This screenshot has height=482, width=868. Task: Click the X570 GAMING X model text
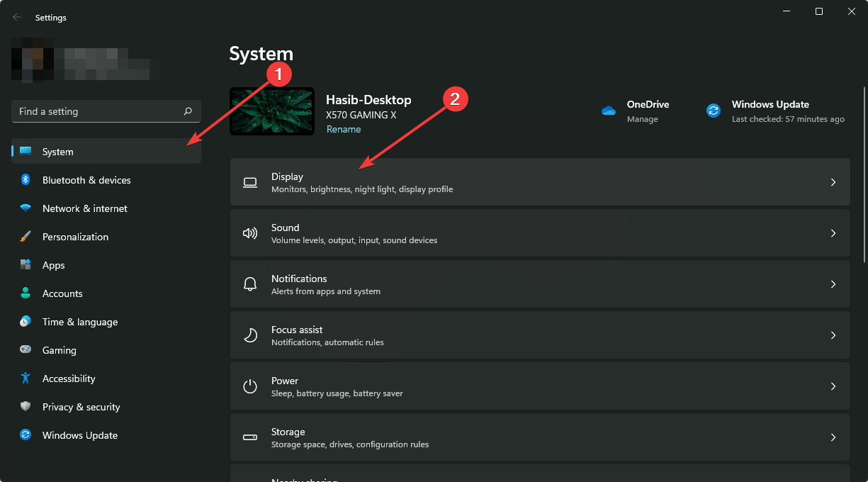pos(361,115)
